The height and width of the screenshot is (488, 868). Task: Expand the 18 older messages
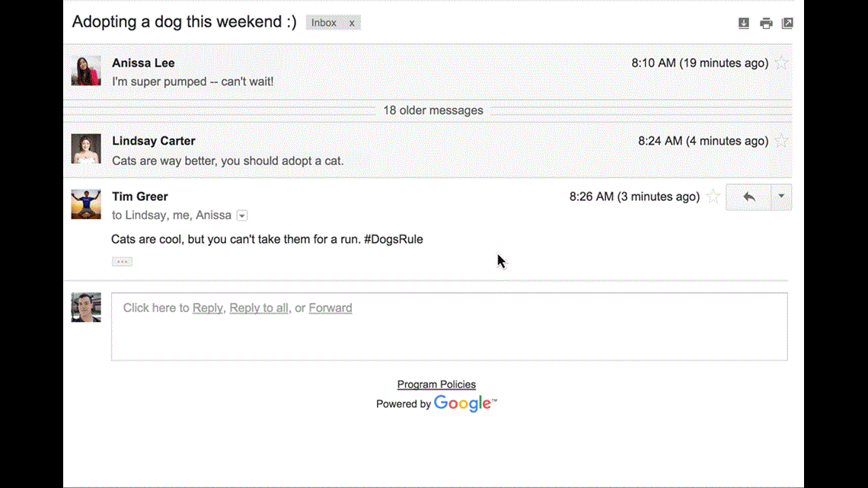click(432, 110)
